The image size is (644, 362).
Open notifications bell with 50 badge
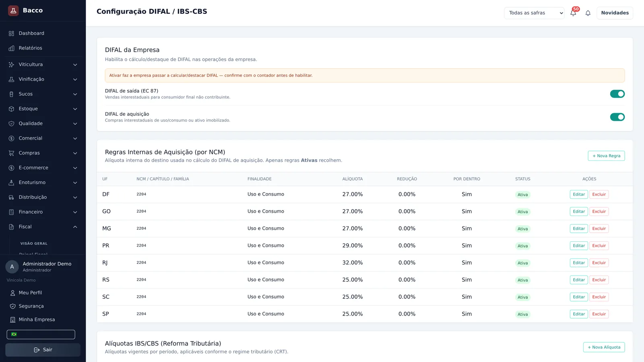click(574, 12)
